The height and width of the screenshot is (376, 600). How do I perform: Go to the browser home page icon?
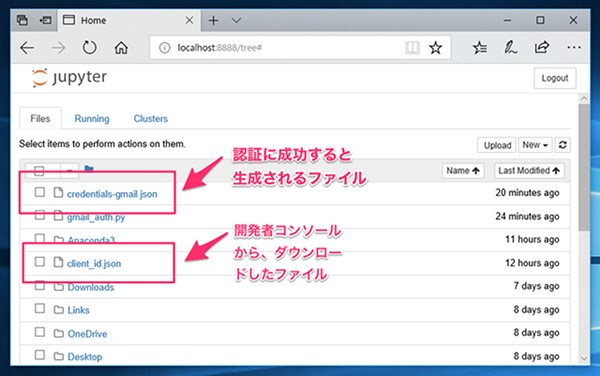coord(121,48)
